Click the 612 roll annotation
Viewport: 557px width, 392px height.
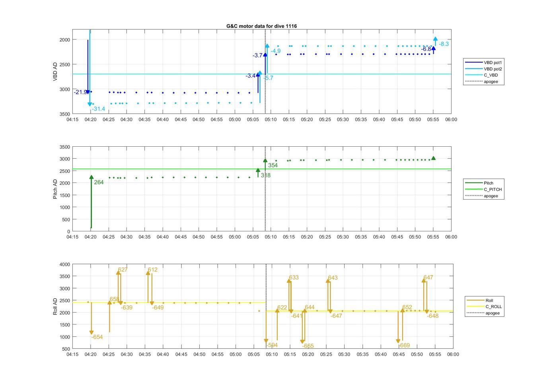point(153,270)
